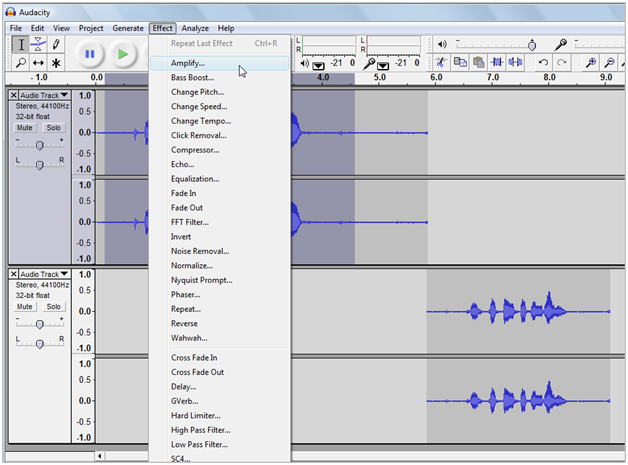
Task: Choose Echo... effect
Action: (x=219, y=164)
